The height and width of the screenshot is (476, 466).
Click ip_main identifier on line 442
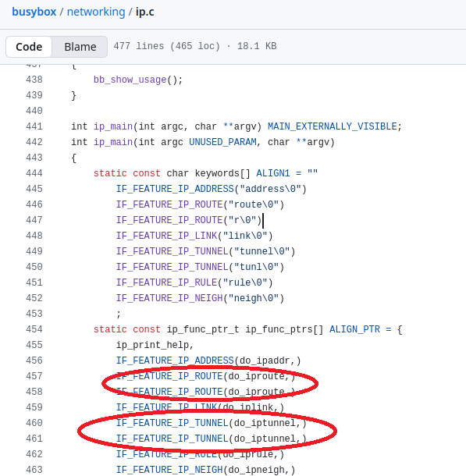click(113, 142)
